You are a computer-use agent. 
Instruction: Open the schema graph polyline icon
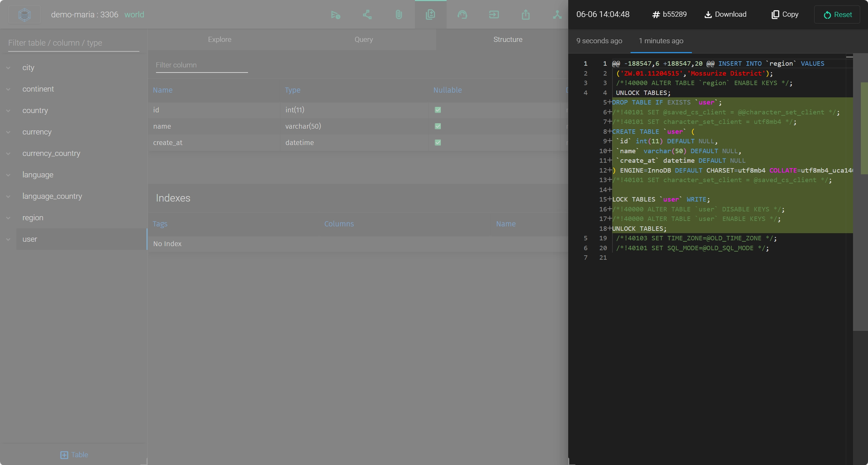367,15
